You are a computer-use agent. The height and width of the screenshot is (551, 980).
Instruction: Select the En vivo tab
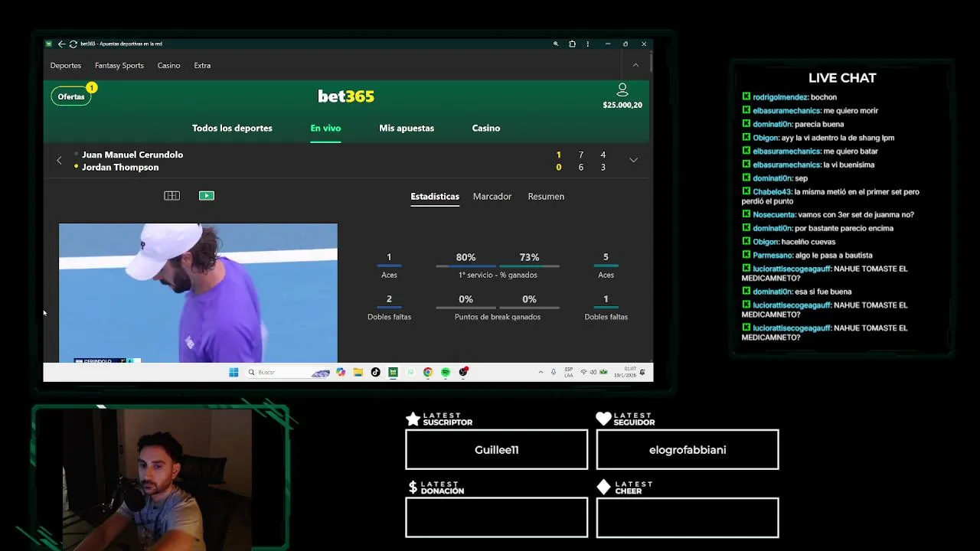(325, 128)
